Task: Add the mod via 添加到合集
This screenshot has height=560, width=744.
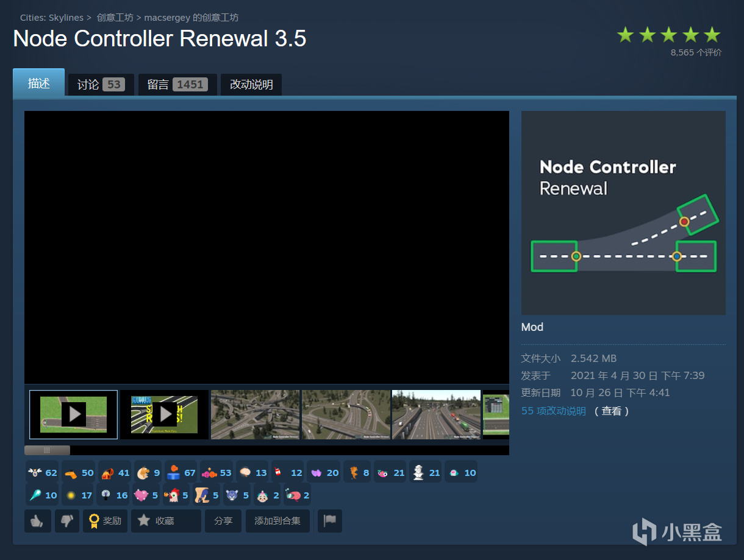Action: pyautogui.click(x=277, y=521)
